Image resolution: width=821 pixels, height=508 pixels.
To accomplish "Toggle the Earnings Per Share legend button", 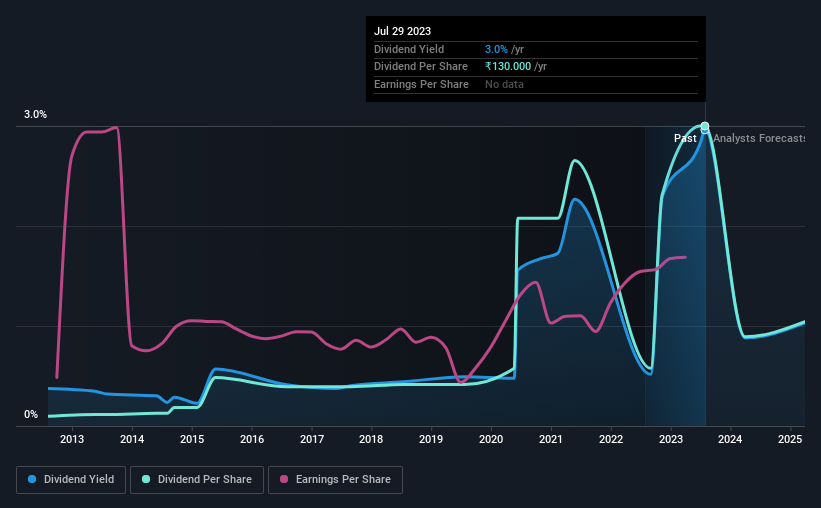I will 335,480.
